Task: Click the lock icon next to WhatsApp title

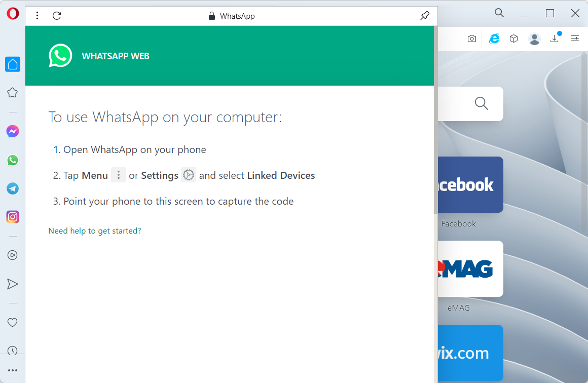Action: pyautogui.click(x=212, y=16)
